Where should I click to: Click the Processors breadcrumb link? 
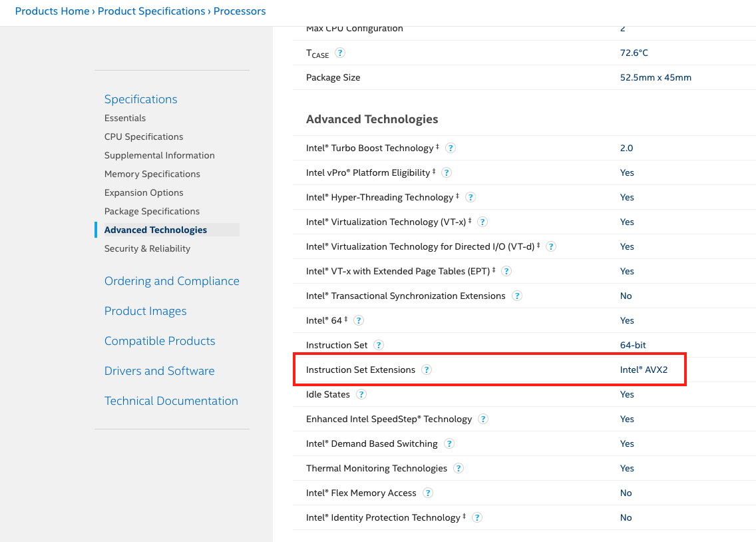pyautogui.click(x=240, y=11)
